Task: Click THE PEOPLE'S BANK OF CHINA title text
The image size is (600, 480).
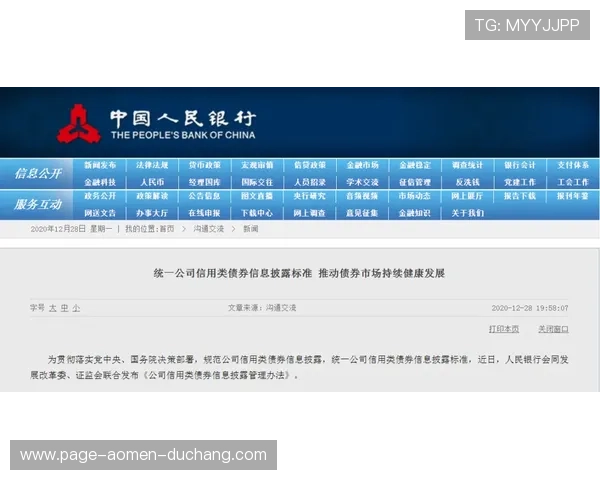Action: pyautogui.click(x=183, y=135)
